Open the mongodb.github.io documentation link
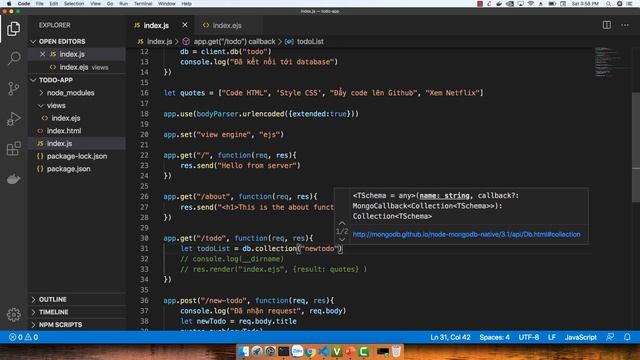Viewport: 640px width, 360px height. click(x=466, y=234)
